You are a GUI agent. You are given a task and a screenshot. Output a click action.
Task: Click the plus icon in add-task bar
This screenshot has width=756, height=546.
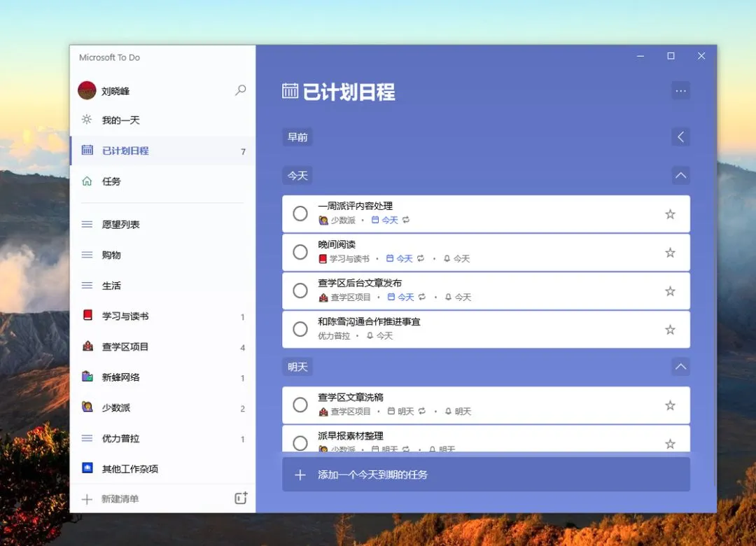click(300, 475)
